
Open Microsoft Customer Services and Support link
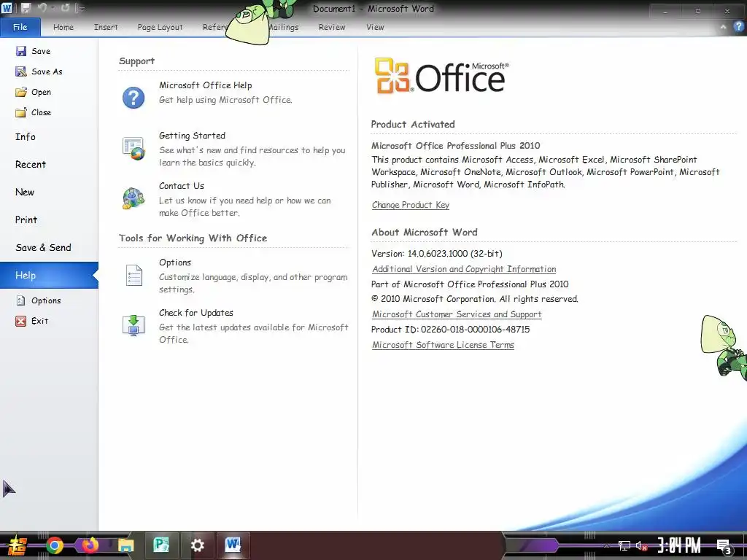[x=457, y=314]
